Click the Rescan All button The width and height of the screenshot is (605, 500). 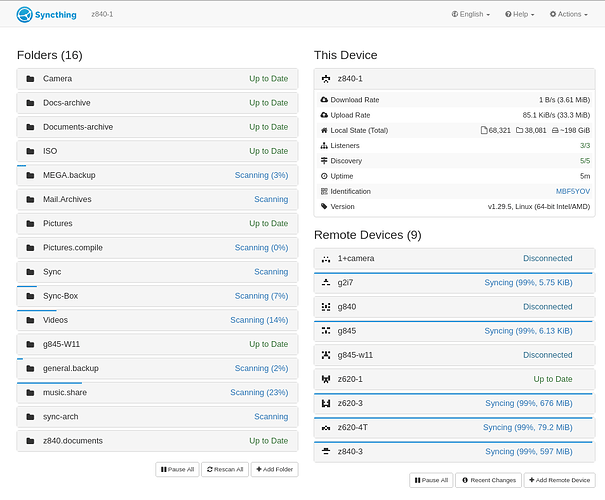[x=225, y=469]
